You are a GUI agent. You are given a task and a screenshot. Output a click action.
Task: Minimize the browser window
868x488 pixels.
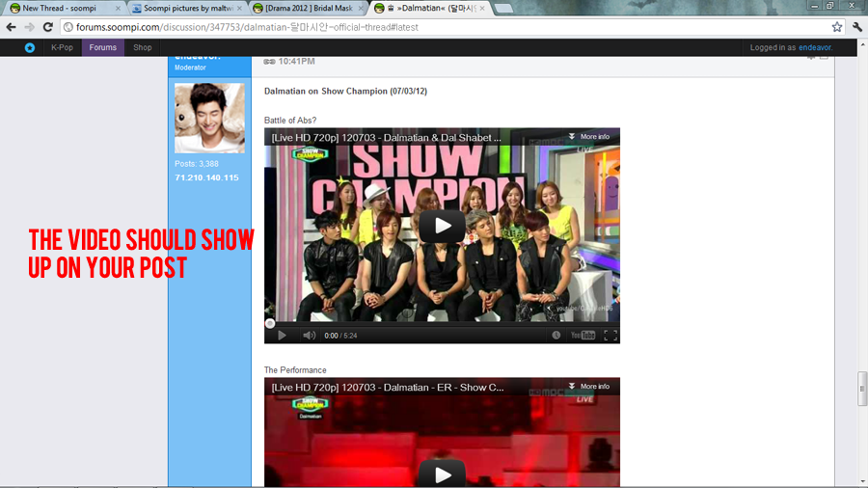(x=814, y=6)
